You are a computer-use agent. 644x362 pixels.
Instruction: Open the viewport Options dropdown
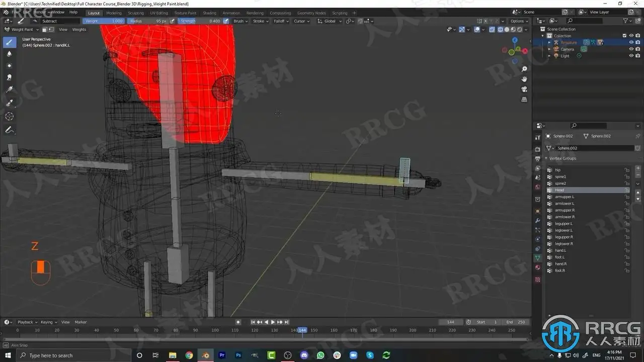pos(519,21)
